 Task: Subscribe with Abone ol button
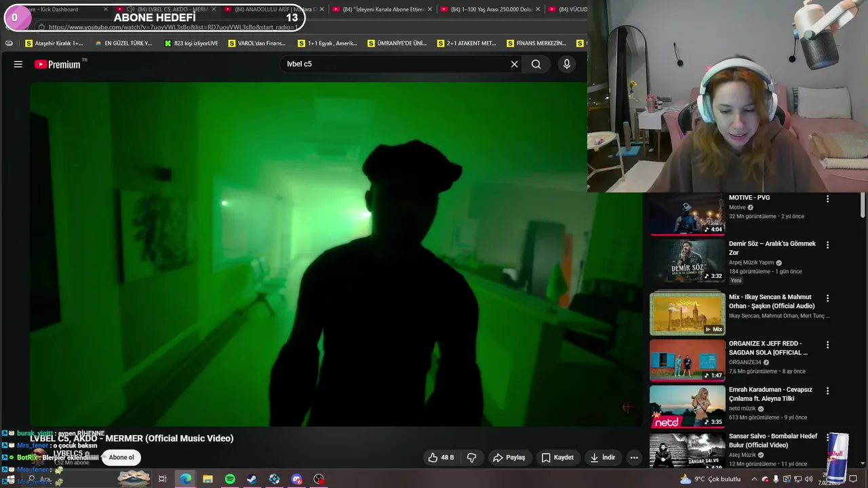[121, 457]
